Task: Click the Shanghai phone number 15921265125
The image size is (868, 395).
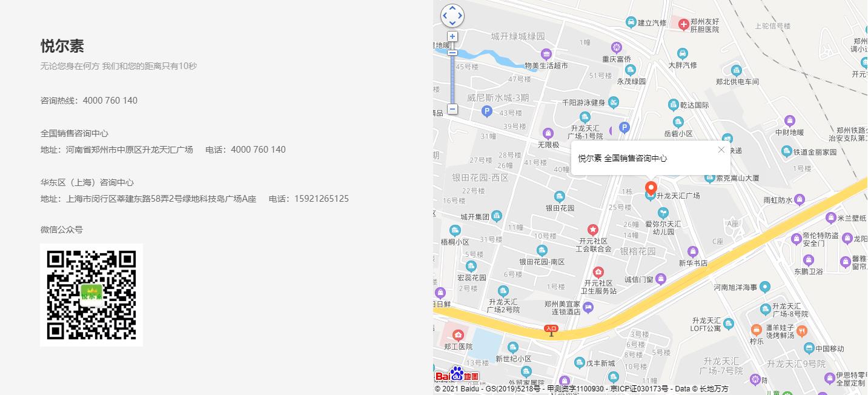Action: (322, 199)
